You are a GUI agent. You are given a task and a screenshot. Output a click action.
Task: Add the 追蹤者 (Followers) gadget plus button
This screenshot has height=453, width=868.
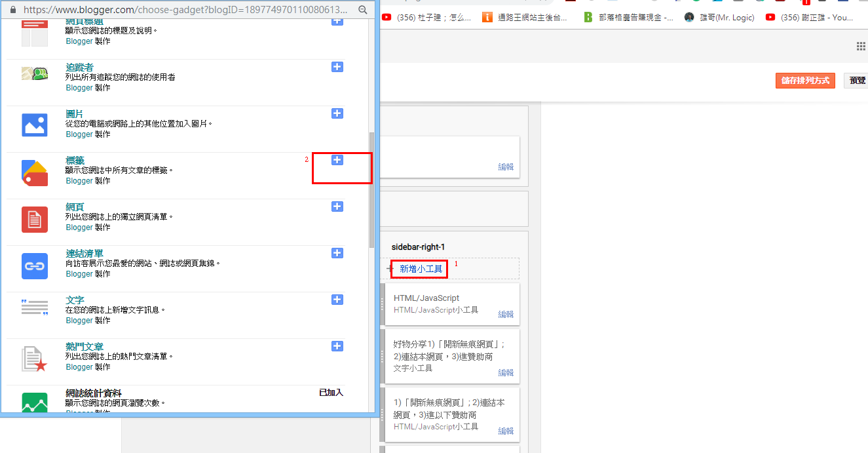click(337, 67)
